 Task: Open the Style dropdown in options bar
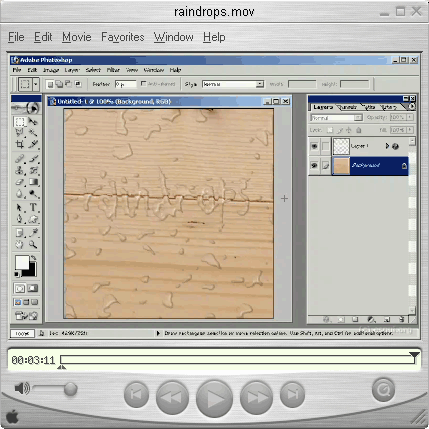tap(260, 84)
